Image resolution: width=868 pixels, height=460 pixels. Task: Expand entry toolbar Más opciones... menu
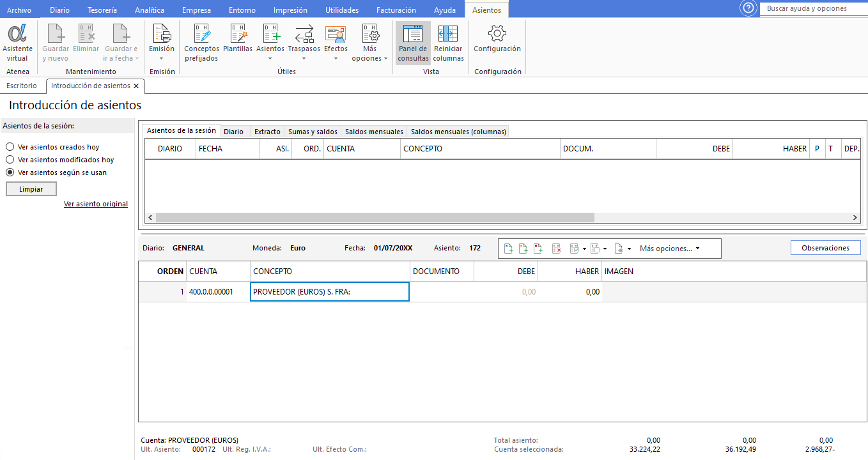(x=669, y=249)
